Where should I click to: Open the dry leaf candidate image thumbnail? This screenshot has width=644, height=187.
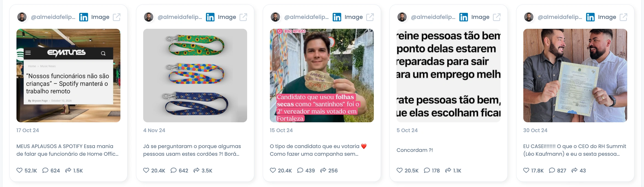322,75
